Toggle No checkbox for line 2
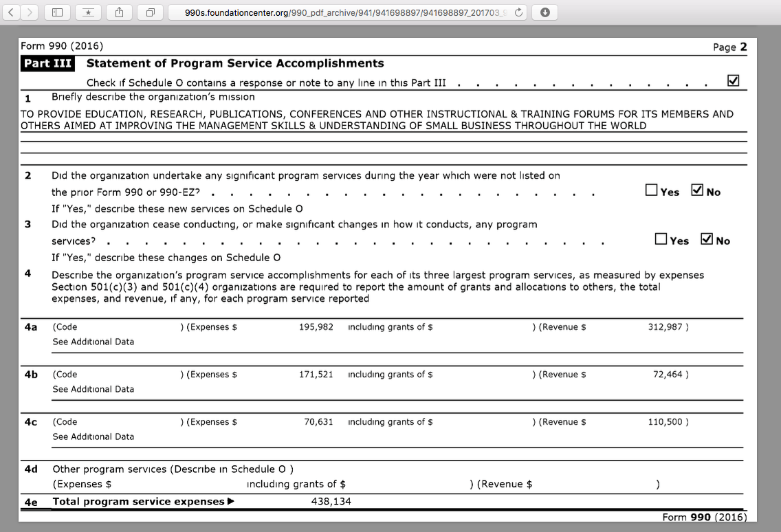The height and width of the screenshot is (532, 781). (x=697, y=190)
